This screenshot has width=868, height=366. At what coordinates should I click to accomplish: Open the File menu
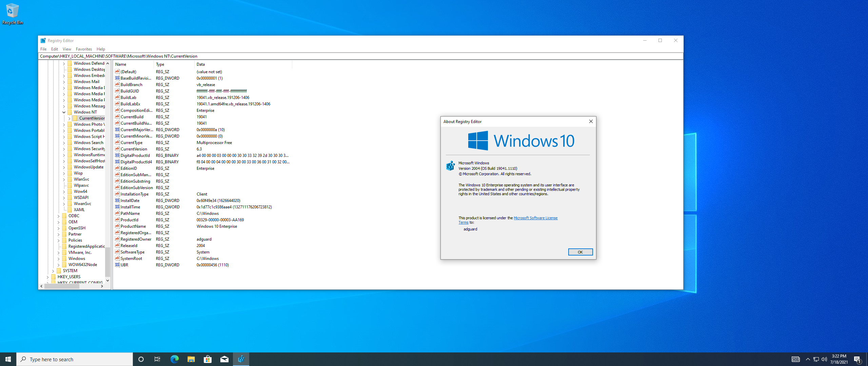43,49
